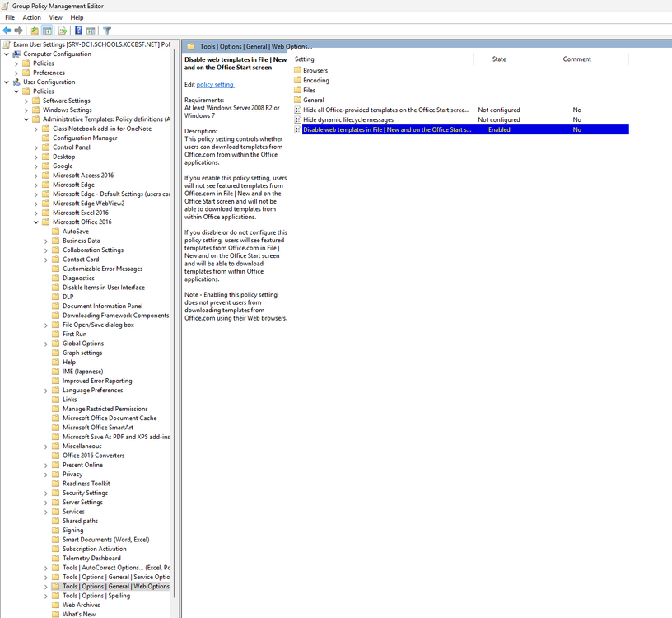Select the Control Panel tree item

click(x=72, y=147)
